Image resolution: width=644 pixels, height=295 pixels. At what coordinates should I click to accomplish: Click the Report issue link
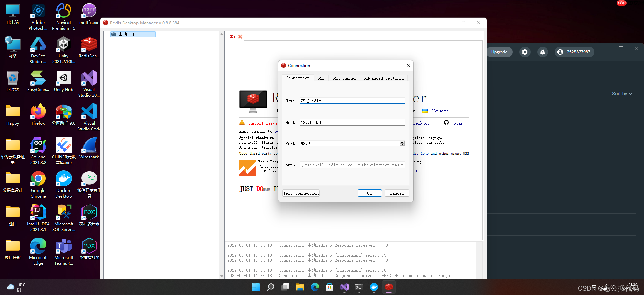pos(263,123)
